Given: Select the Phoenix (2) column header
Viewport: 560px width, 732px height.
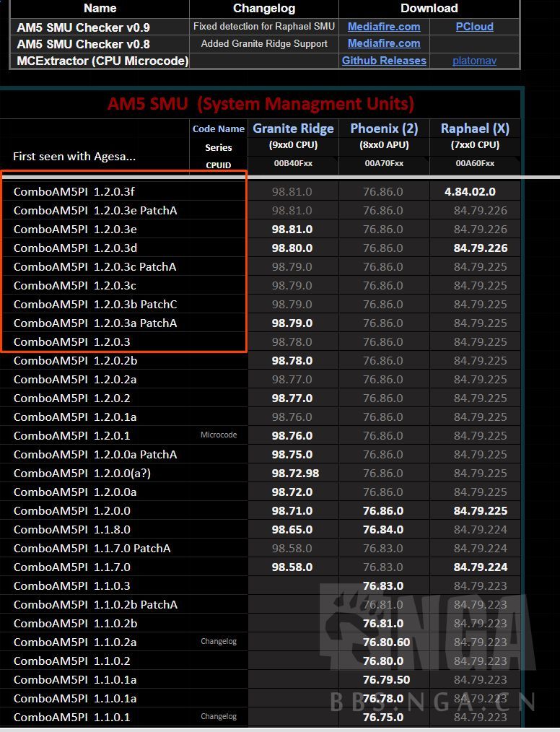Looking at the screenshot, I should tap(384, 128).
